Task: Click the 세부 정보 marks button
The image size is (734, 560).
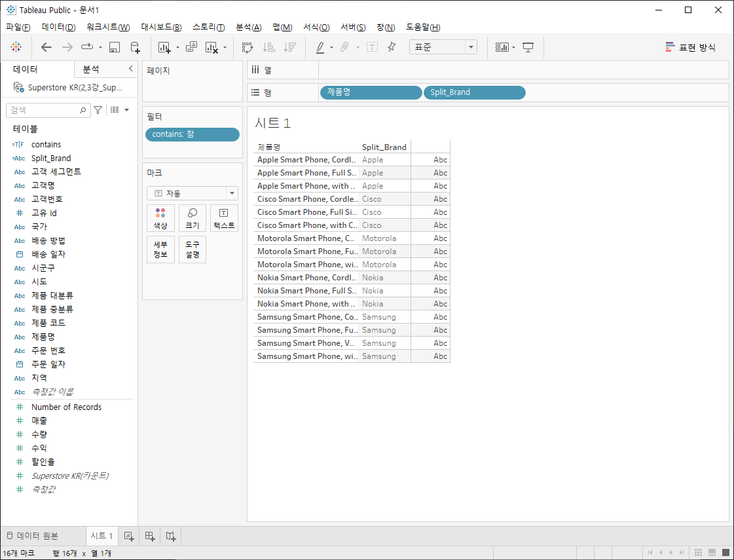Action: tap(160, 250)
